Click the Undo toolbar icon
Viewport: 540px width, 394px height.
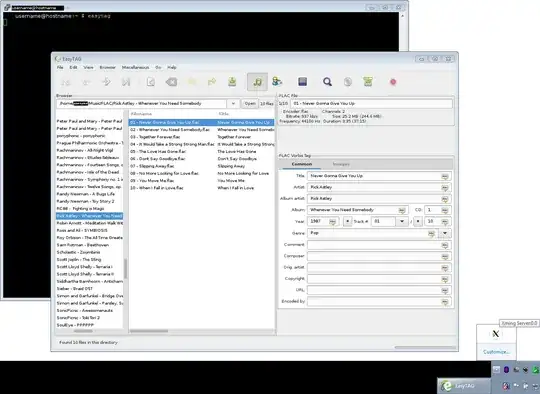192,82
